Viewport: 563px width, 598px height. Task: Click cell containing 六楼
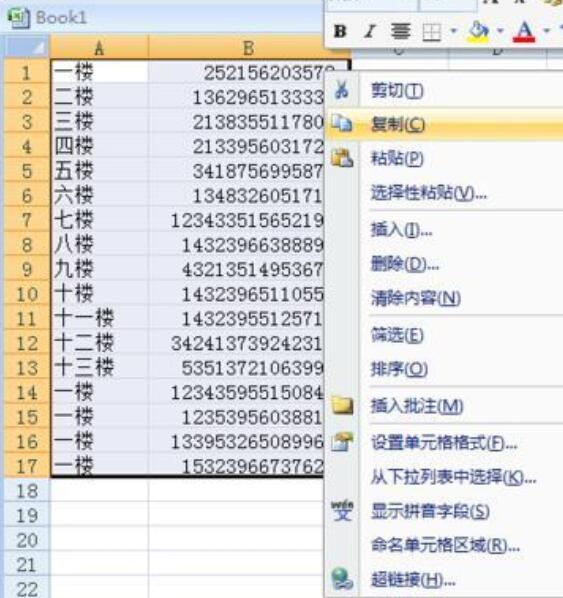point(99,195)
